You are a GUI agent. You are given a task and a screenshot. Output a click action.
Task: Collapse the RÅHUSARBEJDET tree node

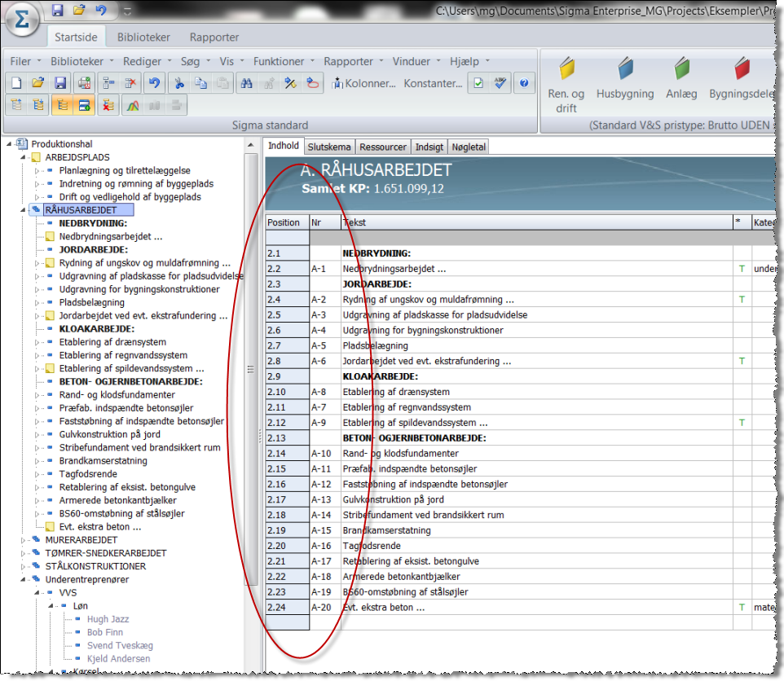[23, 210]
